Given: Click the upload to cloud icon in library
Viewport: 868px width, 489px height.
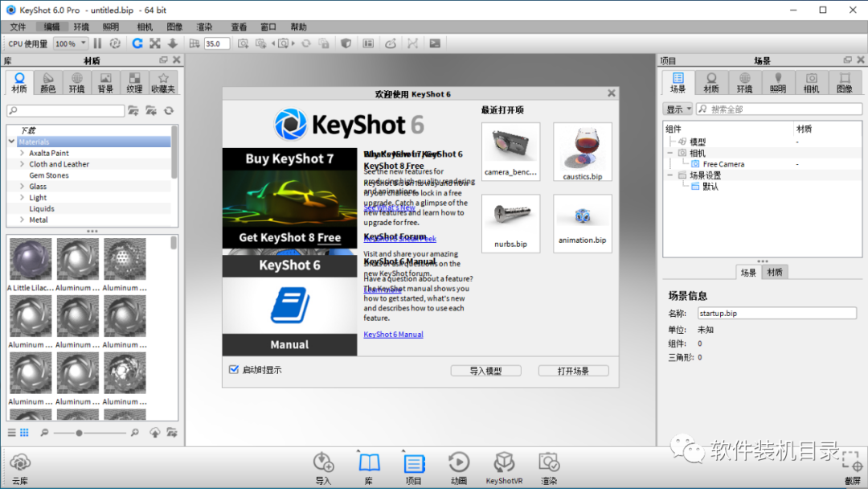Looking at the screenshot, I should tap(155, 433).
